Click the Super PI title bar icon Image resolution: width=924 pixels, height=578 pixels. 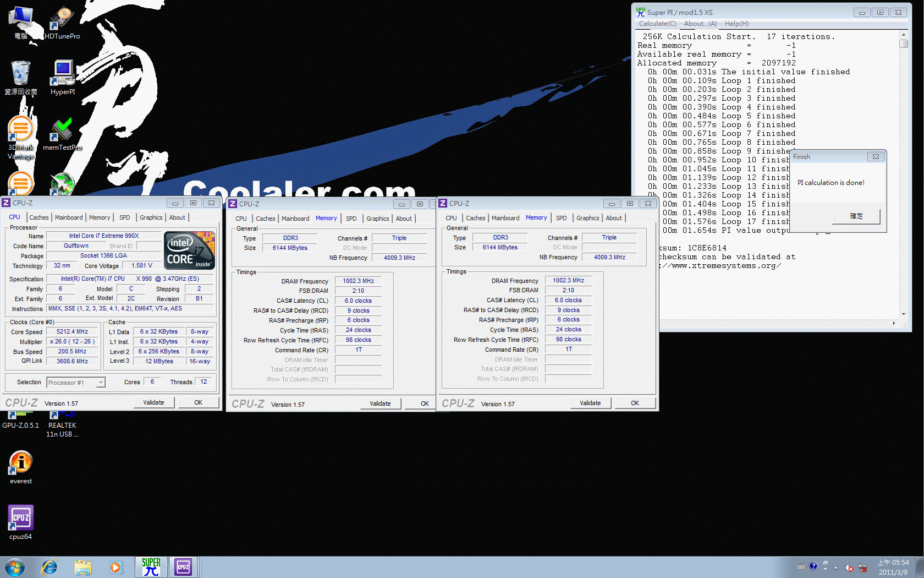tap(640, 12)
